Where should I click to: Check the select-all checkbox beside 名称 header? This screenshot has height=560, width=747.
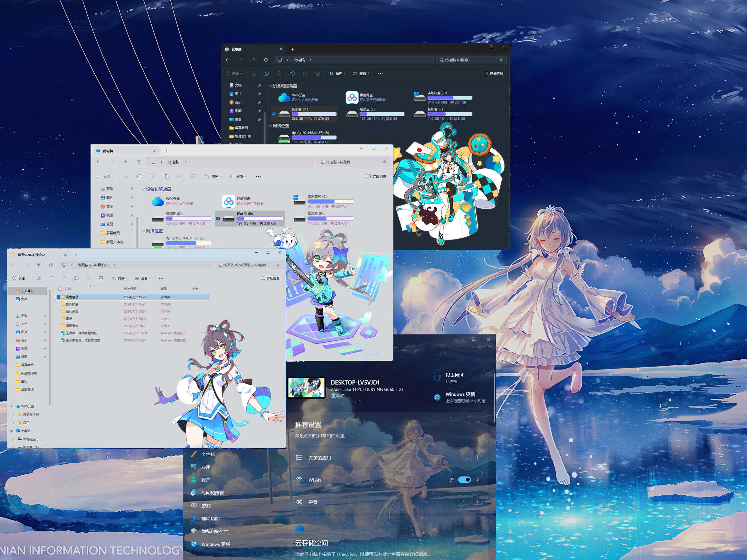60,289
